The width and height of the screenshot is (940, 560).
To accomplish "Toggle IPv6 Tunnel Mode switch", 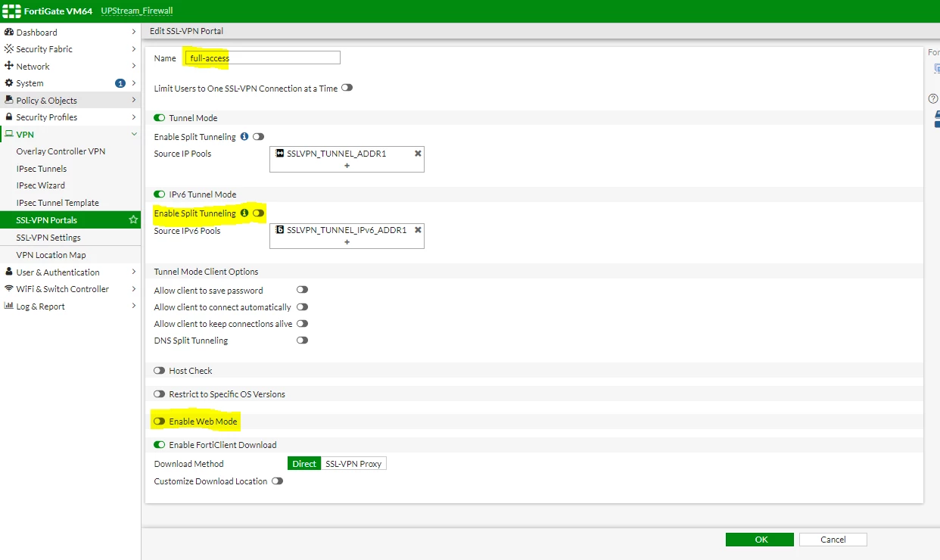I will [x=160, y=194].
